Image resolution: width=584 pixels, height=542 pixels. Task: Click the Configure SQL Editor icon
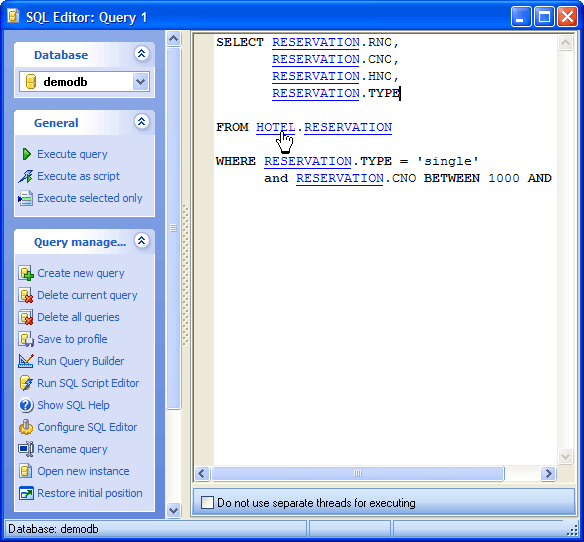coord(26,427)
